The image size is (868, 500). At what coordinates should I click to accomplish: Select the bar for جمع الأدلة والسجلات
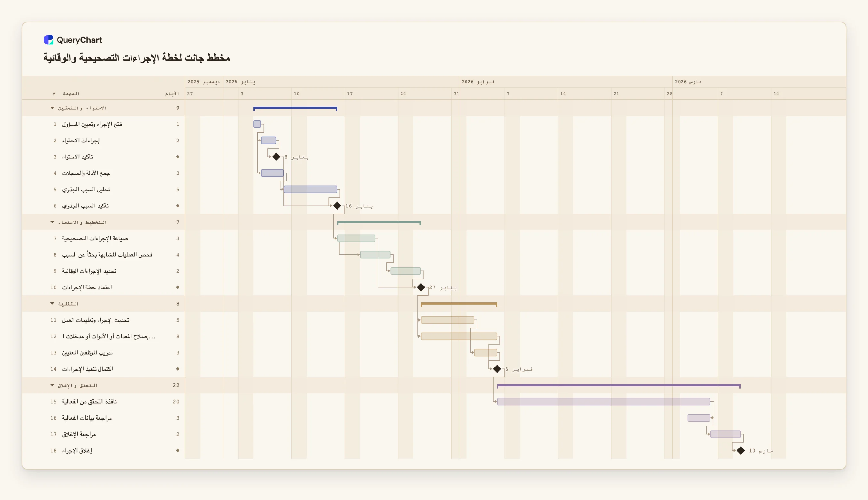pyautogui.click(x=273, y=173)
